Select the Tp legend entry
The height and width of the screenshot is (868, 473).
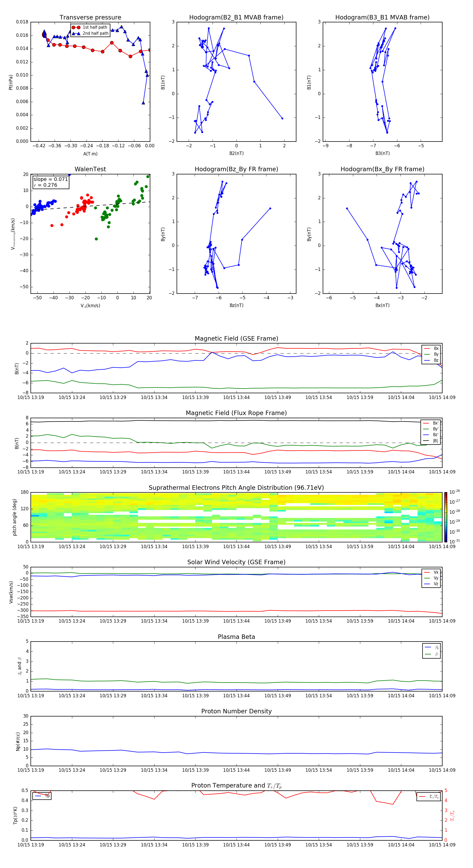[x=42, y=796]
